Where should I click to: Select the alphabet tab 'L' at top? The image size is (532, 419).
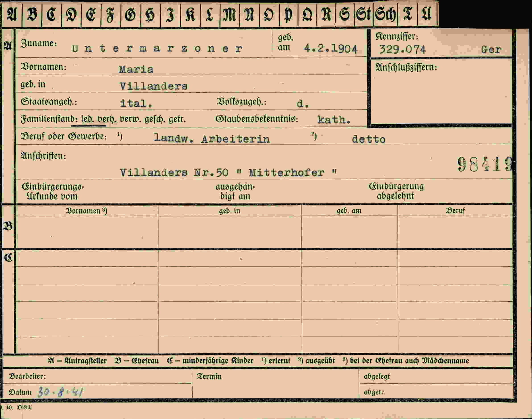click(x=210, y=14)
